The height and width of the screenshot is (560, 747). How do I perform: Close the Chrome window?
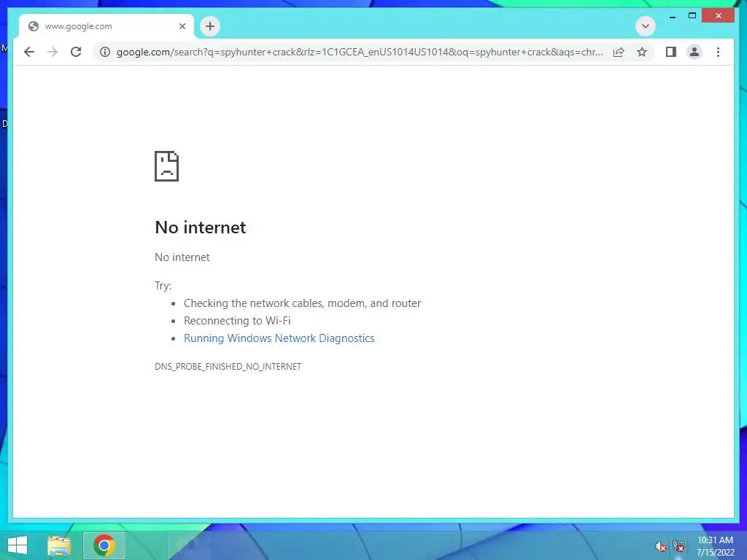[x=719, y=16]
